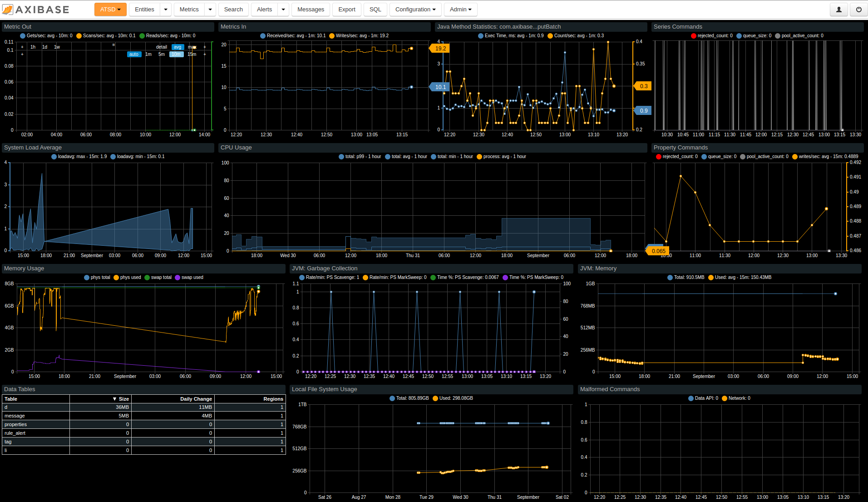Image resolution: width=868 pixels, height=502 pixels.
Task: Set Metric Out timespan to 1h
Action: click(33, 47)
